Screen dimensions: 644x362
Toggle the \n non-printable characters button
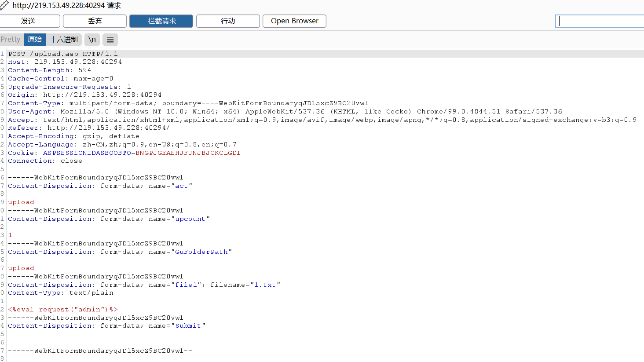[92, 40]
